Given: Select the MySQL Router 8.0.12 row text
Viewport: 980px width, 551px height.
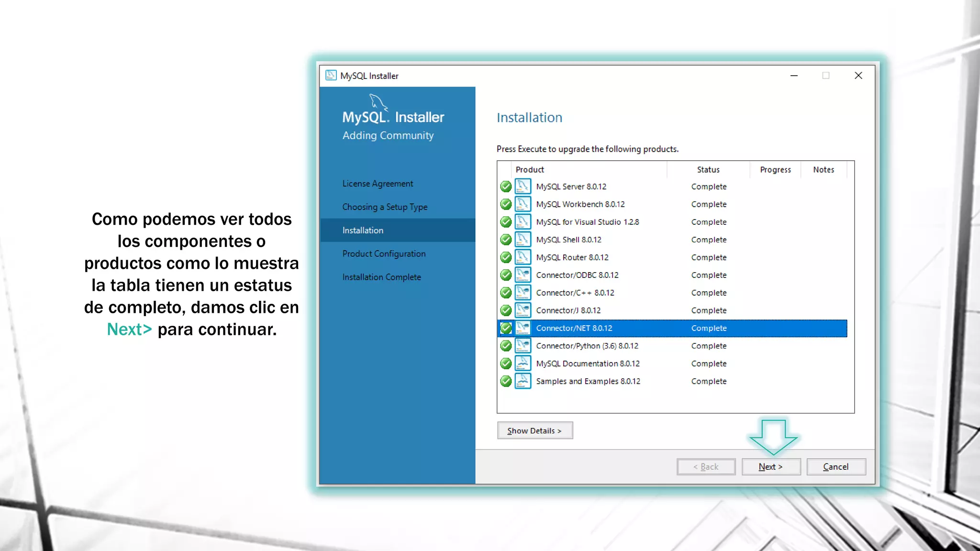Looking at the screenshot, I should [x=572, y=257].
